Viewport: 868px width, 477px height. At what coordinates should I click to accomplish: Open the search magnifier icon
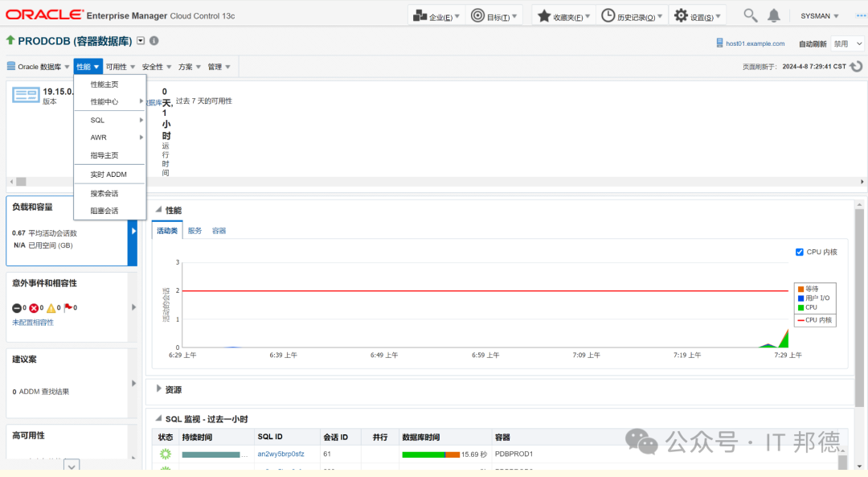pos(750,15)
